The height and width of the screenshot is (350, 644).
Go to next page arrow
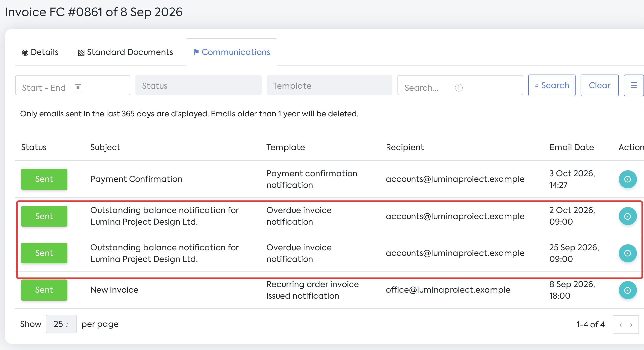coord(631,325)
